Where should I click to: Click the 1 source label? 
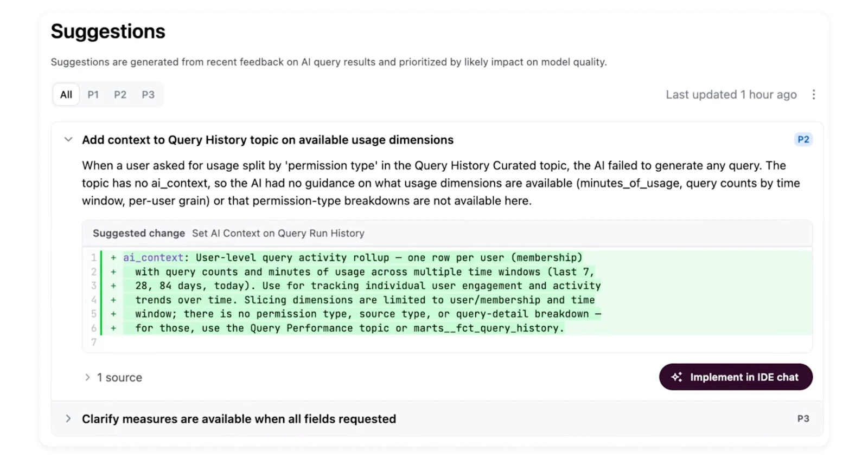(119, 378)
